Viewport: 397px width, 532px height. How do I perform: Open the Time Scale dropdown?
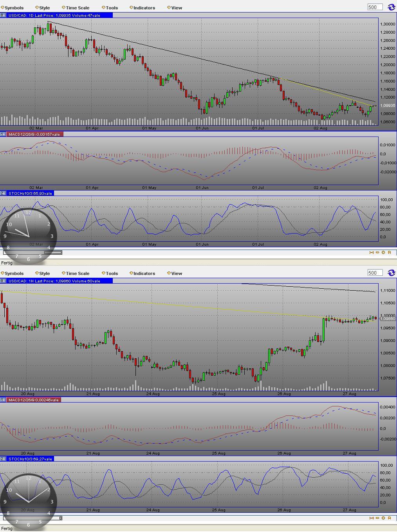click(77, 7)
